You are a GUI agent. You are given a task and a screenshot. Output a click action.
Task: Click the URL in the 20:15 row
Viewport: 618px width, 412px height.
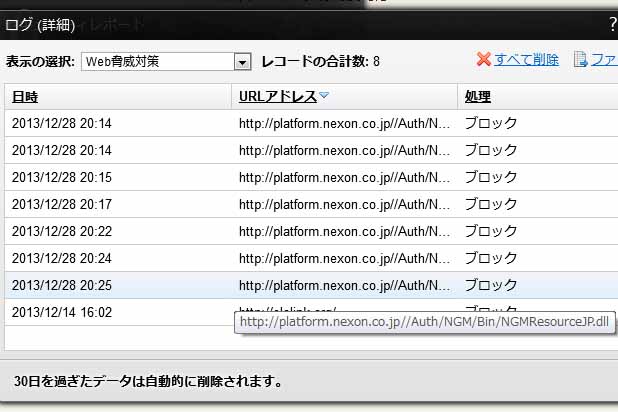[344, 177]
